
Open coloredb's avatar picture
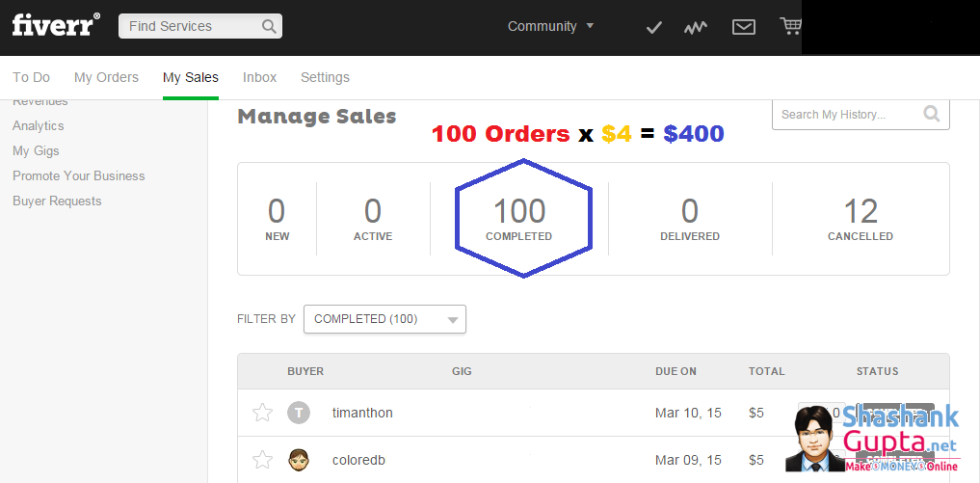click(x=299, y=460)
